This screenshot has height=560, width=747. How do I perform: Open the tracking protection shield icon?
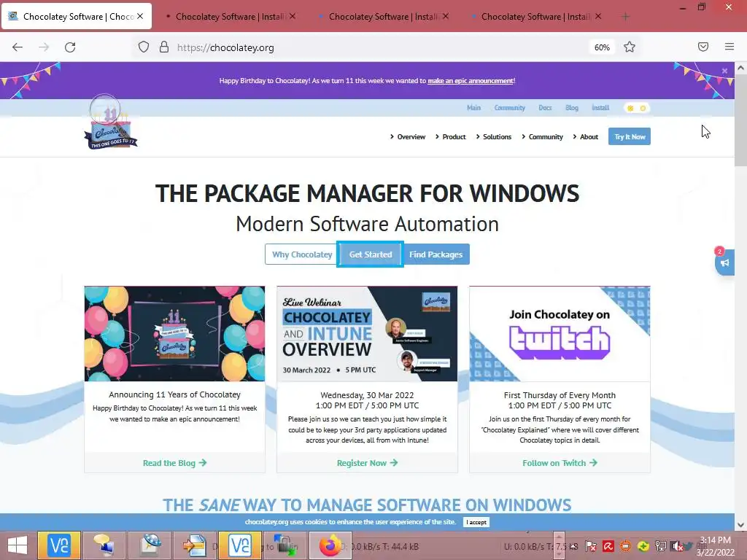click(144, 47)
